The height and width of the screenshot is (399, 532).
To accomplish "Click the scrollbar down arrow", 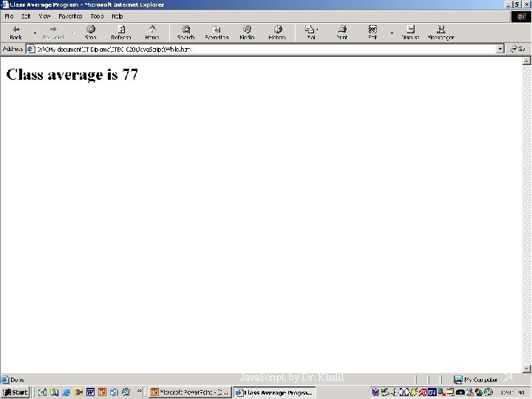I will pos(527,369).
